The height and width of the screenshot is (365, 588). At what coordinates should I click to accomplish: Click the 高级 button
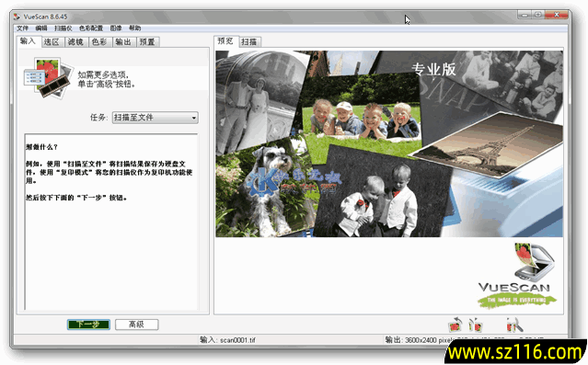(136, 325)
